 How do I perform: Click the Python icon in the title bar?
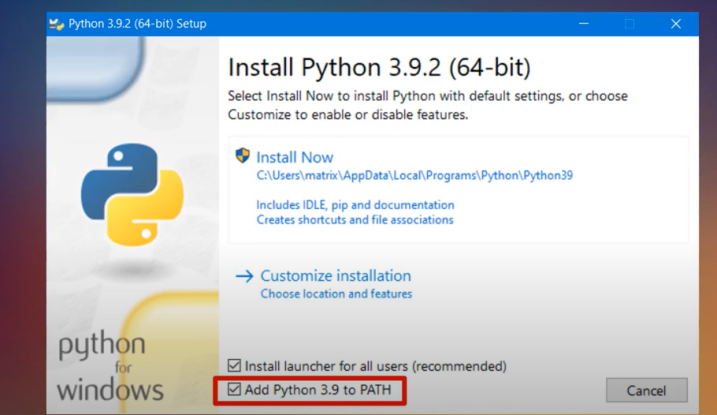pyautogui.click(x=57, y=23)
